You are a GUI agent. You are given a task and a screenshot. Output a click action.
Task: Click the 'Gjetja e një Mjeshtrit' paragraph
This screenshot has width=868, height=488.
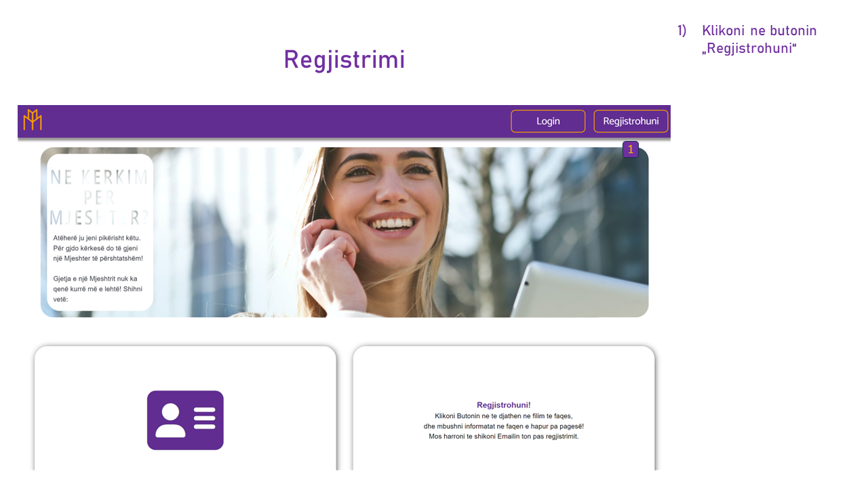98,289
